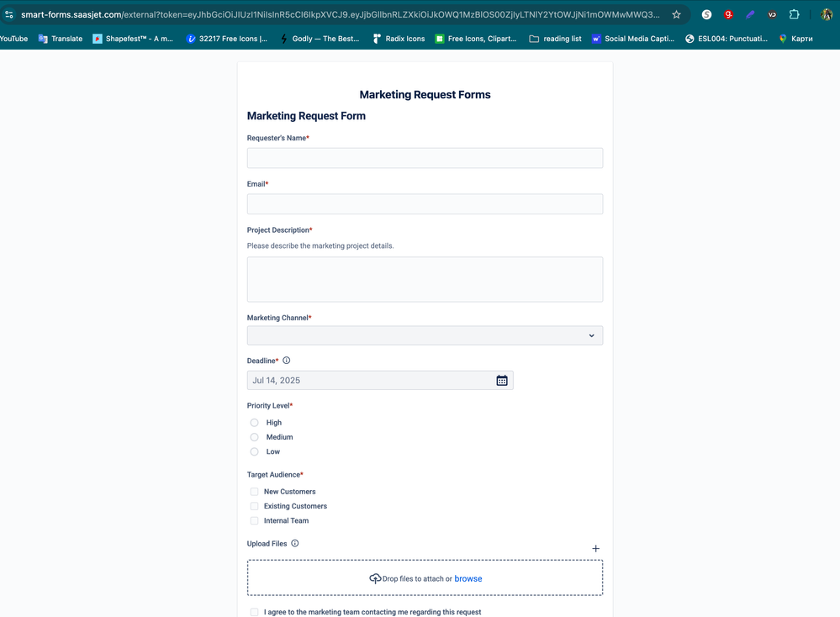
Task: Click the browse link to attach files
Action: [x=468, y=578]
